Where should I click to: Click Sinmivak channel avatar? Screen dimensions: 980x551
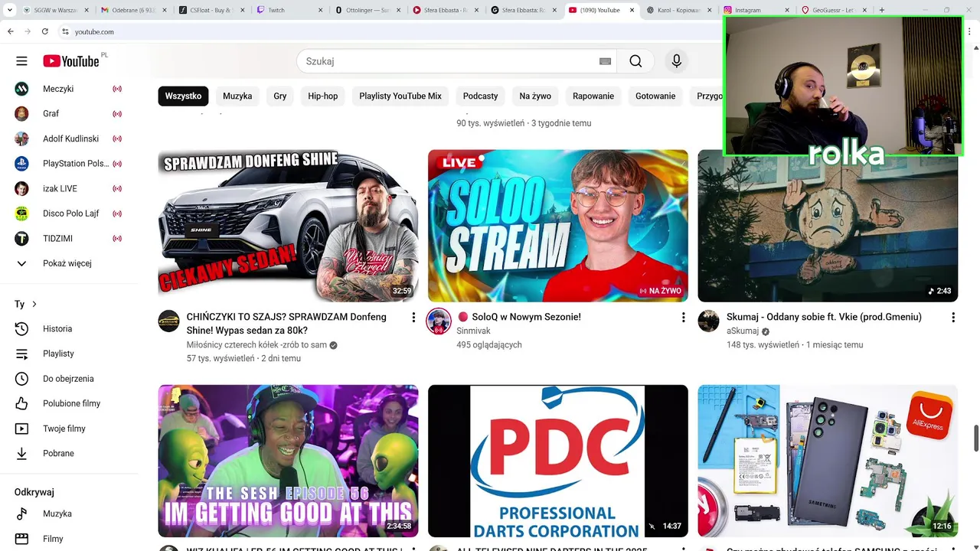[x=439, y=321]
